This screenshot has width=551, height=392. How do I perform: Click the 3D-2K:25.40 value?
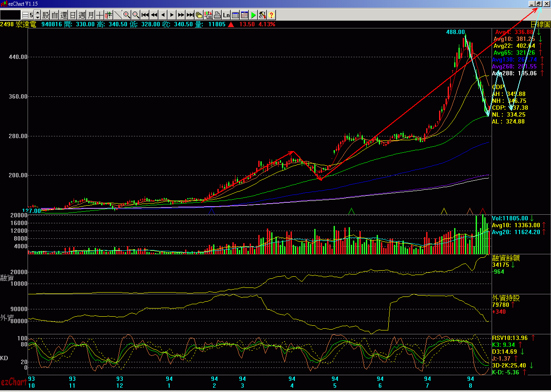510,365
